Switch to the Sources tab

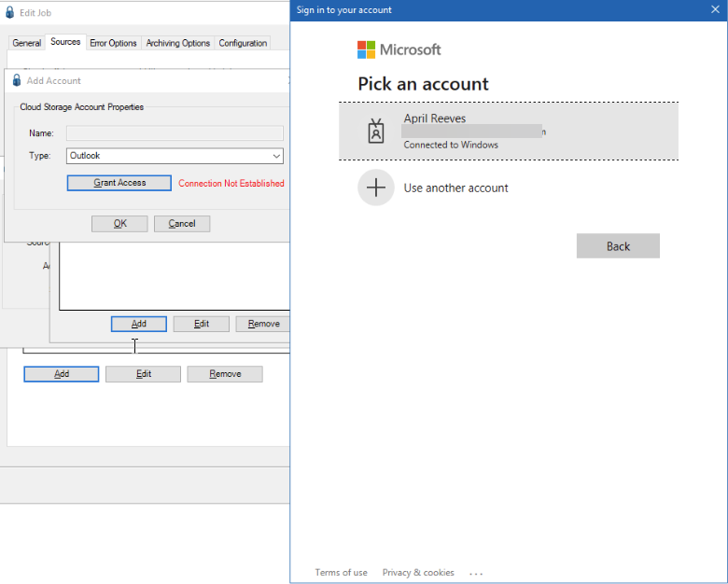[65, 42]
